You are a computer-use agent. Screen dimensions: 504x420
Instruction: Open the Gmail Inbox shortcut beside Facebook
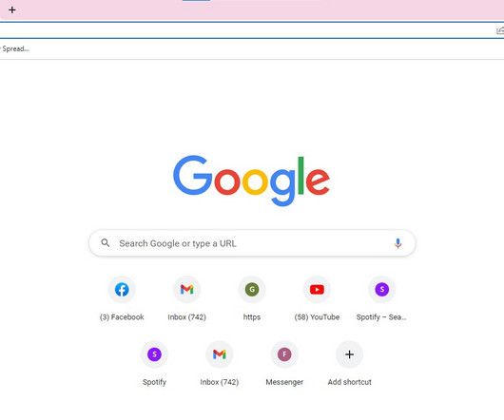pyautogui.click(x=186, y=290)
